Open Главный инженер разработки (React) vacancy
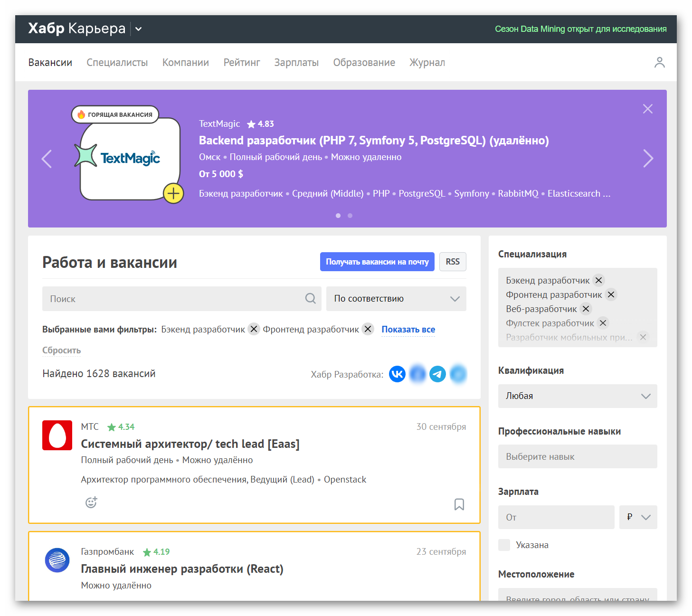 pos(182,569)
